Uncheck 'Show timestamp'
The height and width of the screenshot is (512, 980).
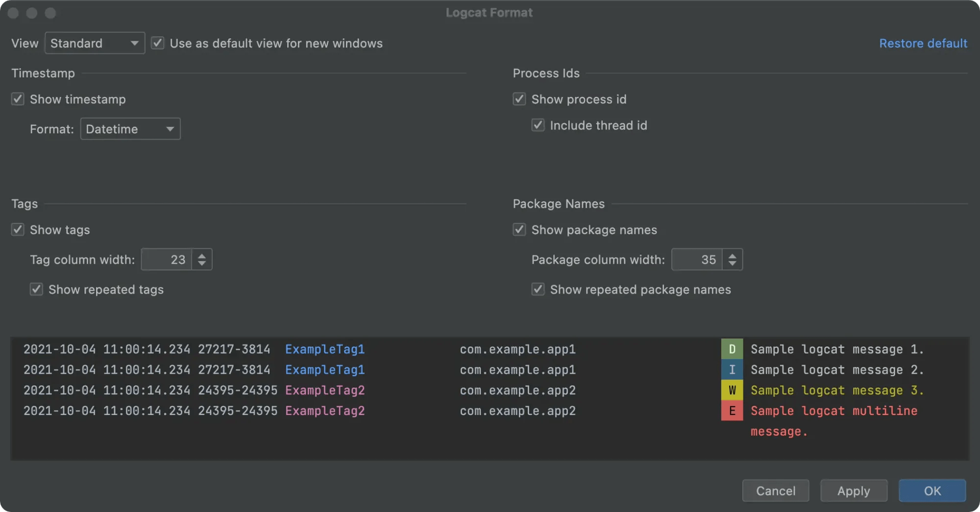pyautogui.click(x=18, y=99)
